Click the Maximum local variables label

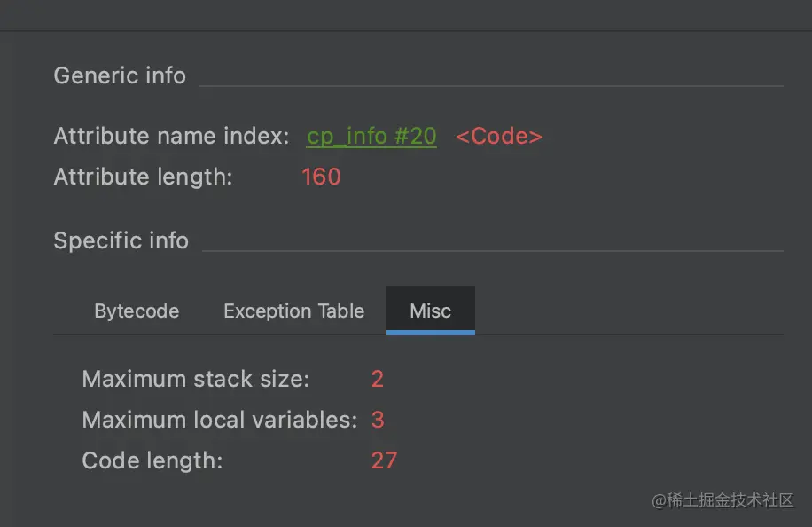[219, 420]
